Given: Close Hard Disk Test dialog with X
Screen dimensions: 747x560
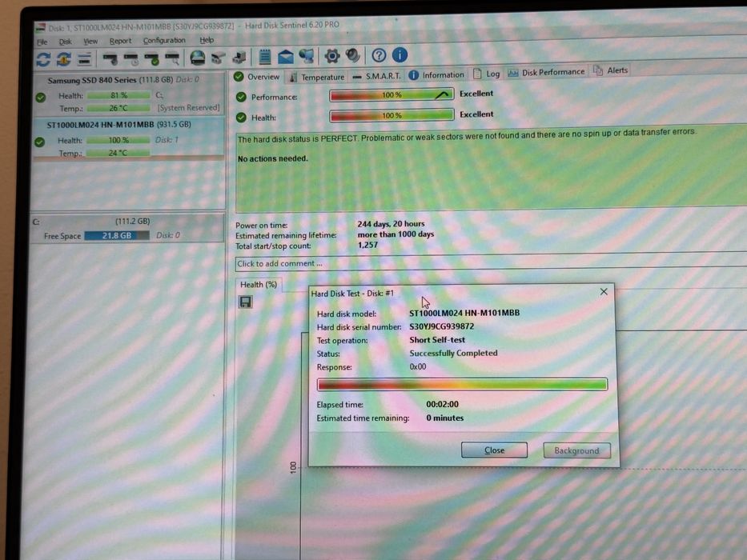Looking at the screenshot, I should (x=604, y=291).
